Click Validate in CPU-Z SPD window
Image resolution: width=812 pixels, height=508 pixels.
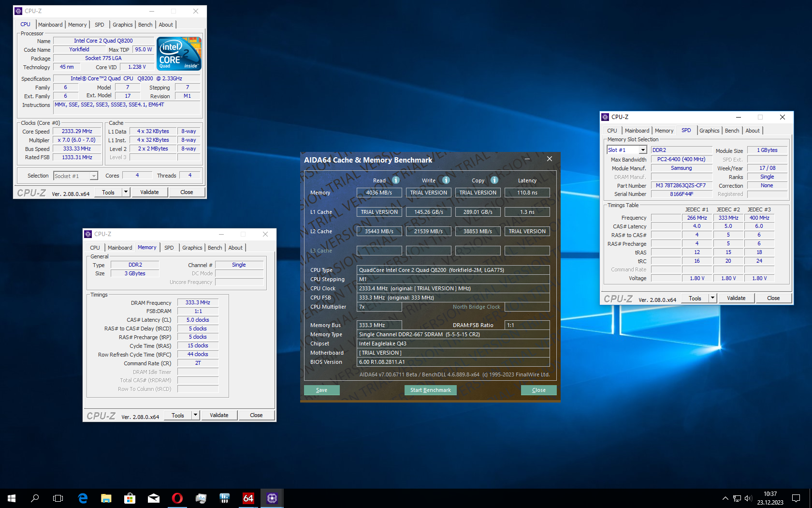736,298
